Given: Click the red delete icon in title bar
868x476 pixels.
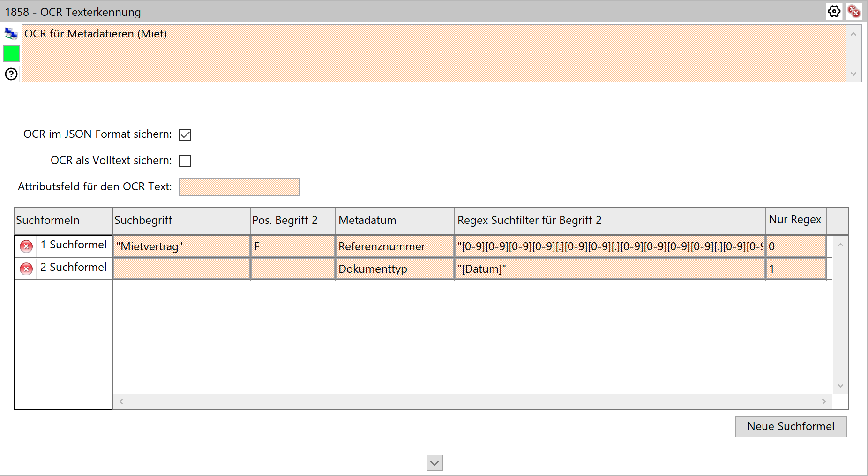Looking at the screenshot, I should click(x=853, y=11).
